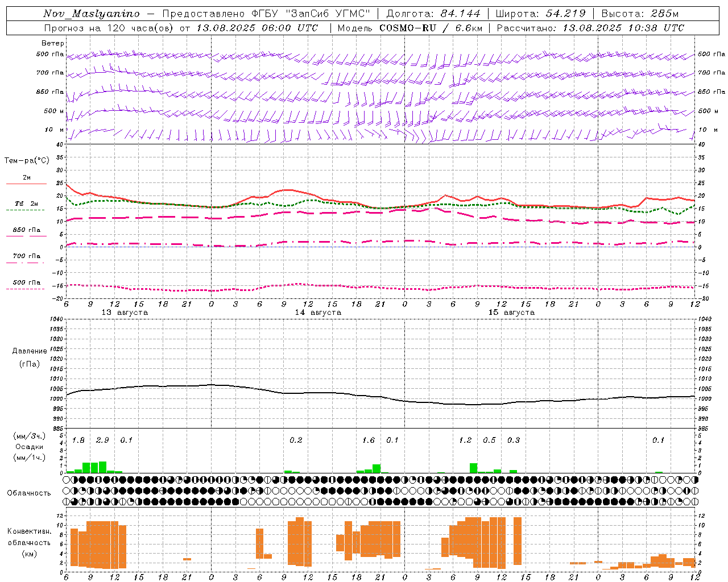Click the forecast start time 13.08.2025 06:00 UTC
This screenshot has width=728, height=582.
257,28
